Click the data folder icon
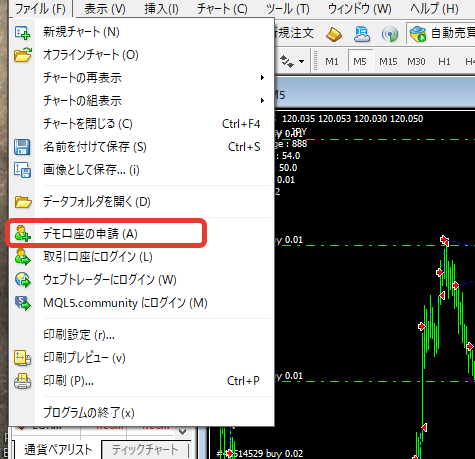 (23, 202)
